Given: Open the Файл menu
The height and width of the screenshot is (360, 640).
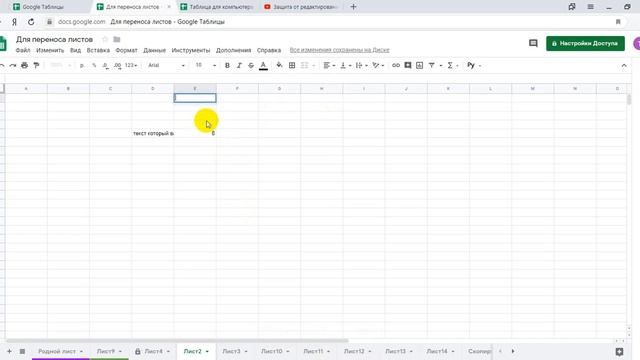Looking at the screenshot, I should pos(23,50).
